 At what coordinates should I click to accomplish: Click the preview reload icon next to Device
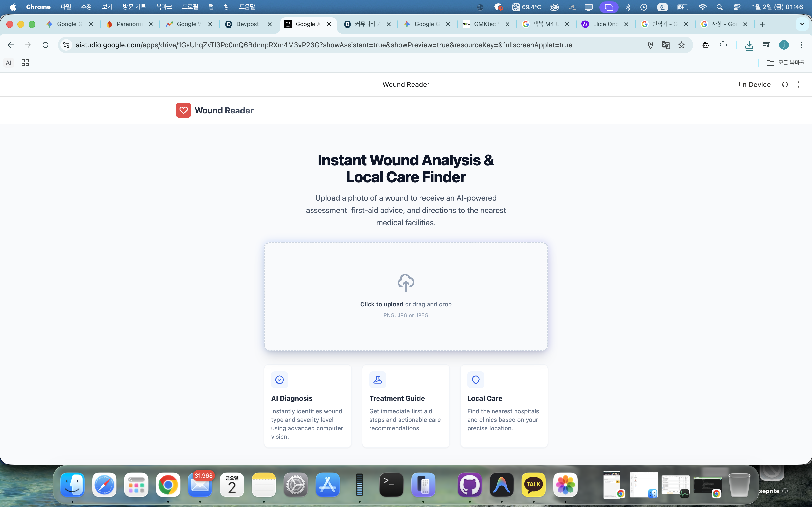(784, 84)
